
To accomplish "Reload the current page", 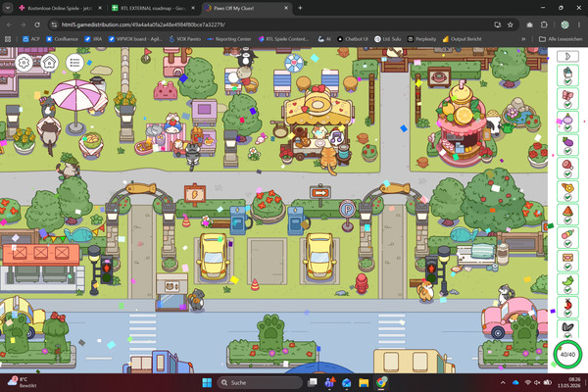I will point(37,24).
